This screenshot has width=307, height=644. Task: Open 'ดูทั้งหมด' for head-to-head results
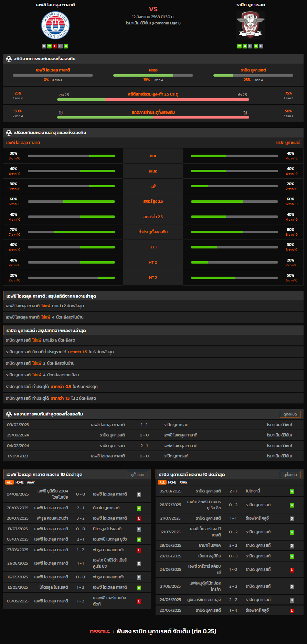pos(290,414)
